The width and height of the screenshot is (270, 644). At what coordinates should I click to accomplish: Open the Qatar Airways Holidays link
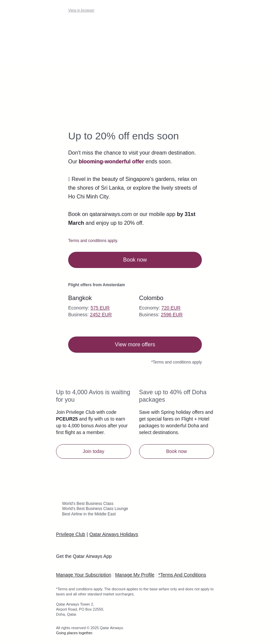tap(113, 534)
